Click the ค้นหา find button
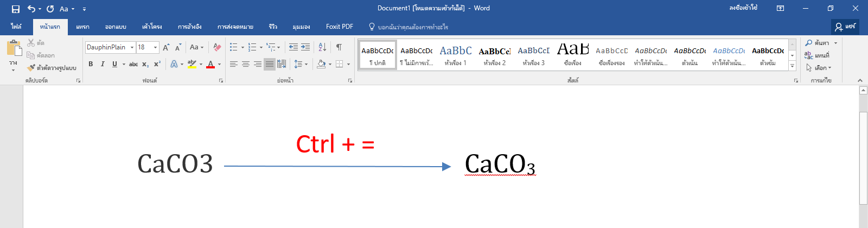The width and height of the screenshot is (868, 228). (x=821, y=43)
